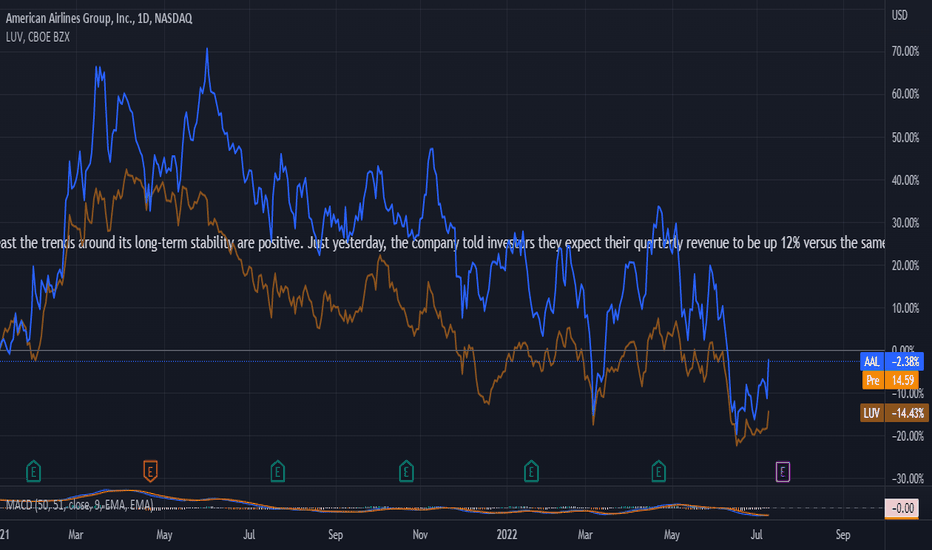This screenshot has width=932, height=550.
Task: Click the Sep label before Nov on time axis
Action: click(335, 535)
